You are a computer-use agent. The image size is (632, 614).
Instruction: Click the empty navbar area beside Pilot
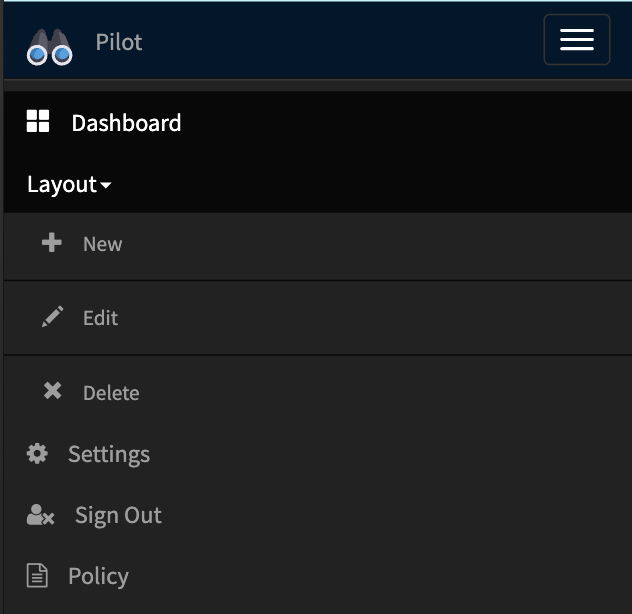(340, 42)
